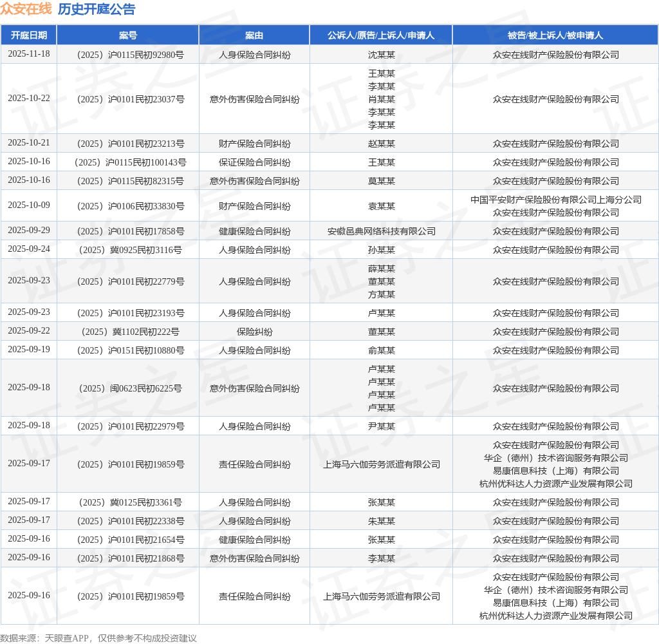Click plaintiff 安徽邑典网络科技有限公司
This screenshot has height=644, width=659.
381,231
